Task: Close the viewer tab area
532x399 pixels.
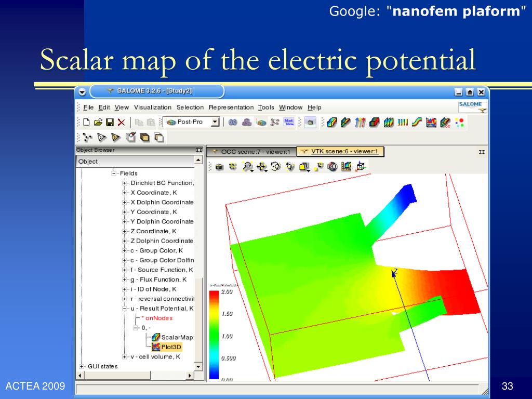Action: click(482, 152)
